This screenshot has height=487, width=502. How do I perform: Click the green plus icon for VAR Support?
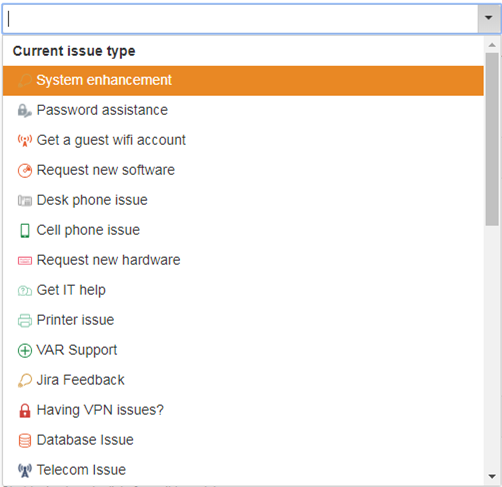(x=25, y=350)
